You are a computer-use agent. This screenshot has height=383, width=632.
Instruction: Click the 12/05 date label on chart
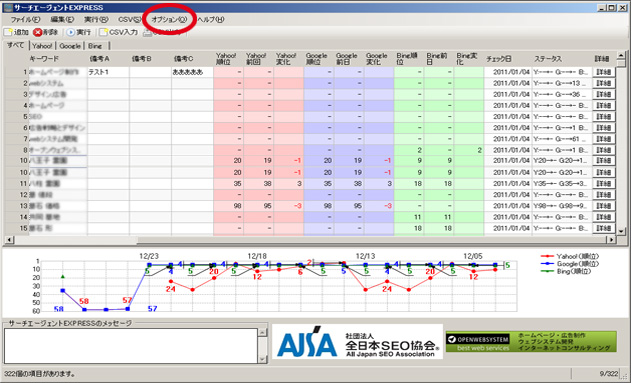coord(472,256)
